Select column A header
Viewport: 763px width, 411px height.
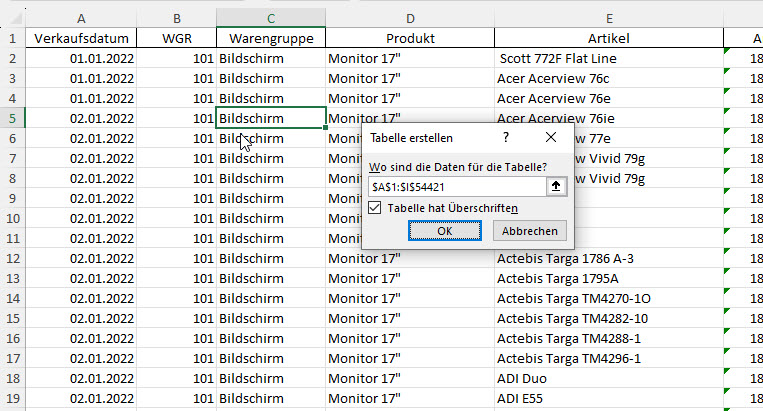click(81, 18)
